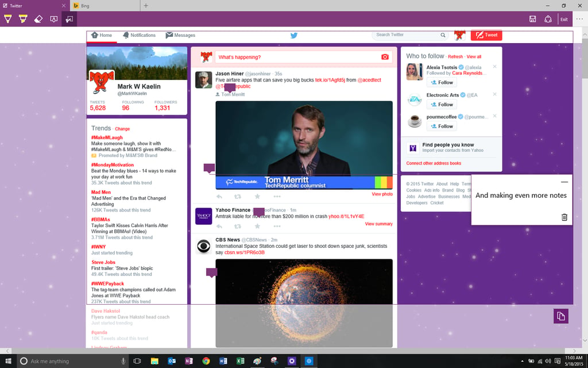
Task: Click the Cortana microphone icon
Action: pos(123,361)
